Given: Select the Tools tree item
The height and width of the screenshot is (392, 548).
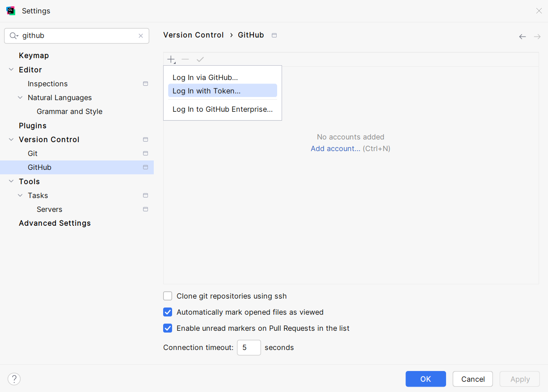Looking at the screenshot, I should coord(30,181).
